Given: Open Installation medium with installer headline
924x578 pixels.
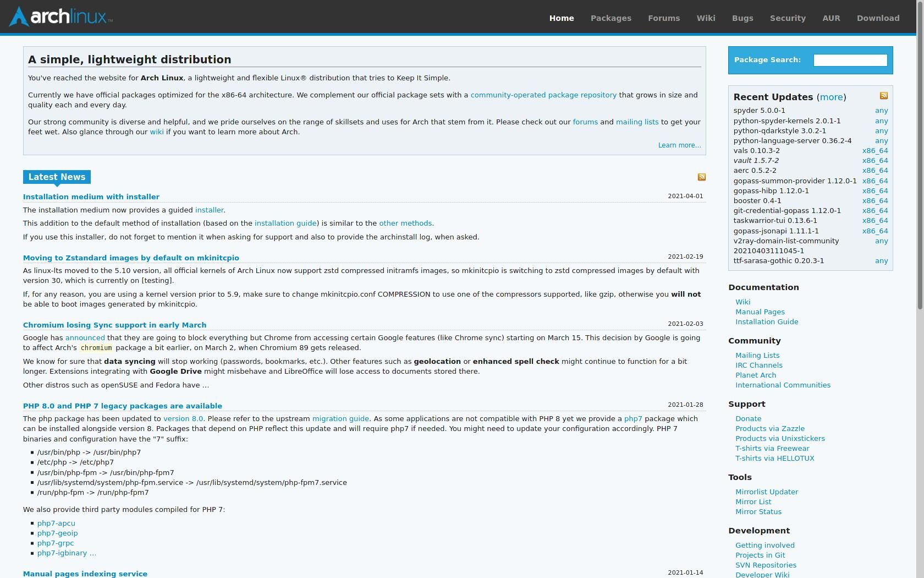Looking at the screenshot, I should pyautogui.click(x=91, y=197).
